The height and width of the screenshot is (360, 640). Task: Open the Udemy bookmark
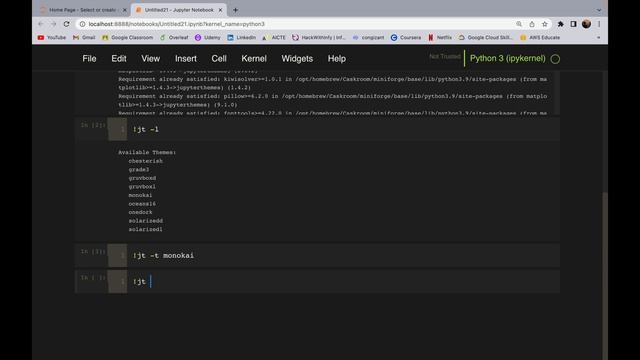[x=207, y=38]
